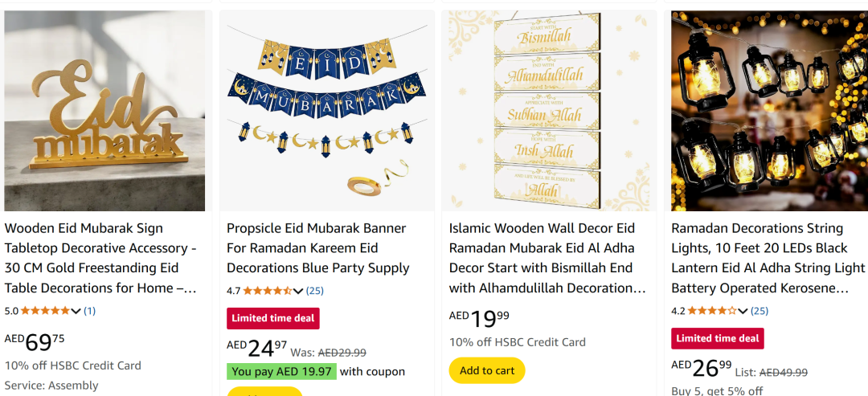The height and width of the screenshot is (396, 868).
Task: Expand rating chevron for Propsicle banner
Action: 298,291
